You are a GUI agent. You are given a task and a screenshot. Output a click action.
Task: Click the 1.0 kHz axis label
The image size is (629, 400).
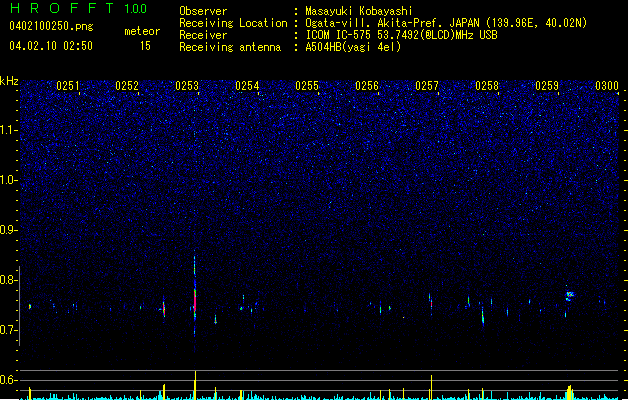pos(9,180)
